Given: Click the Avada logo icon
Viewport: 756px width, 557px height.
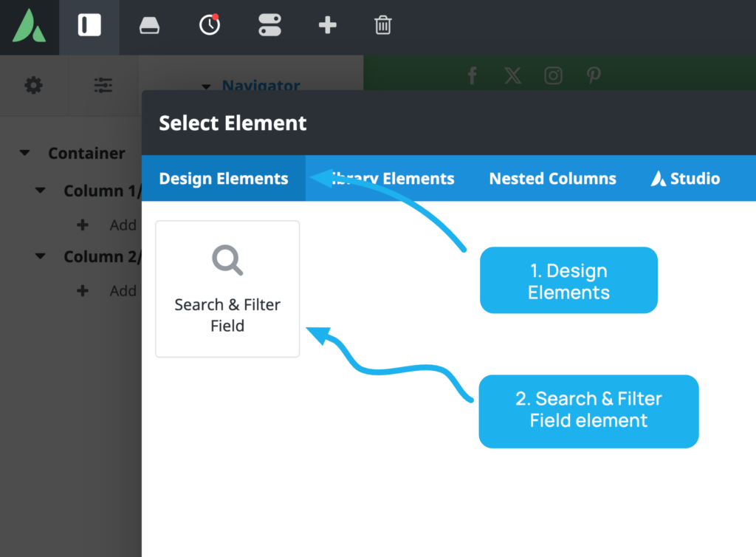Looking at the screenshot, I should (x=29, y=26).
